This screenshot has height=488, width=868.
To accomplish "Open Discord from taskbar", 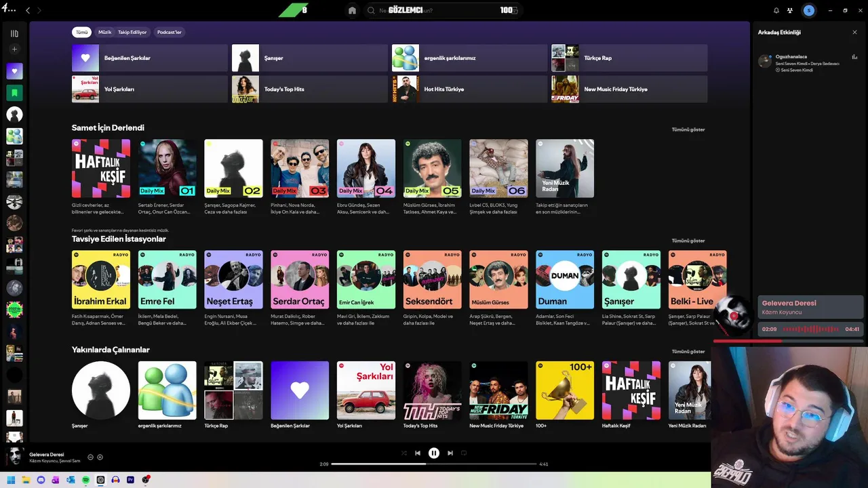I will click(x=41, y=480).
